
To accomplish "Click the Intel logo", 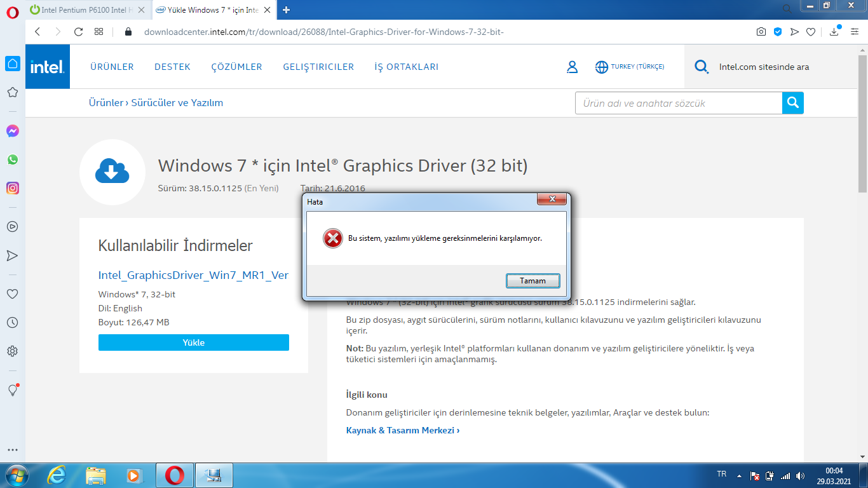I will [x=48, y=67].
